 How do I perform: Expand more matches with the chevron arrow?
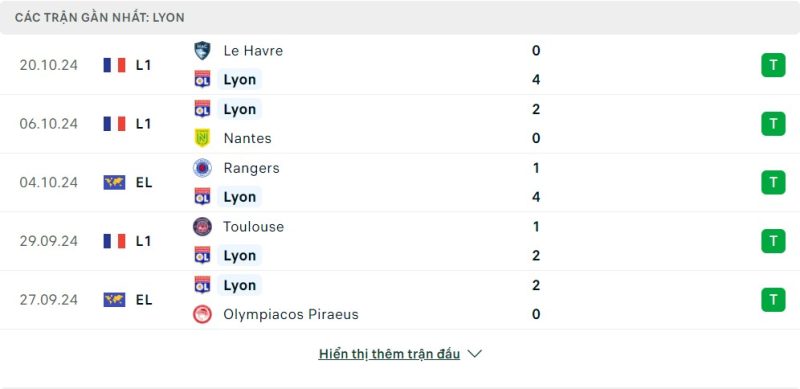coord(474,354)
